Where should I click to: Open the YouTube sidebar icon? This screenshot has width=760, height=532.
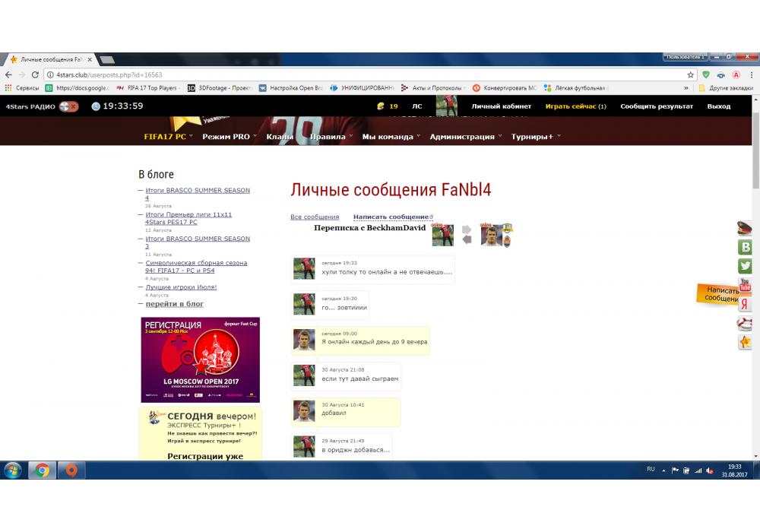click(x=746, y=285)
